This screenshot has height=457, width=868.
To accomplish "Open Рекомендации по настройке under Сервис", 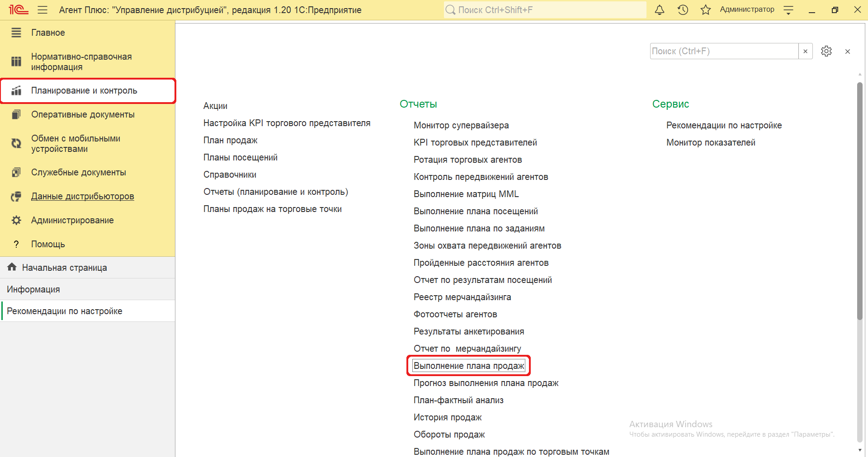I will tap(724, 125).
